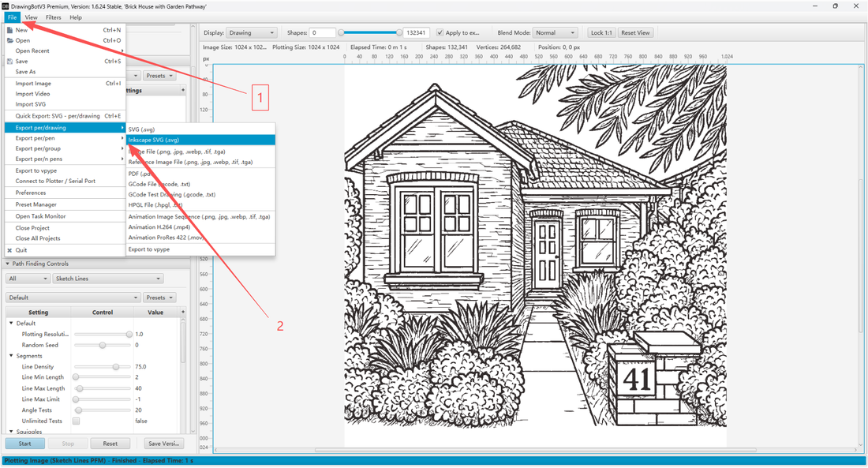This screenshot has height=468, width=868.
Task: Open the Blend Mode dropdown
Action: 554,32
